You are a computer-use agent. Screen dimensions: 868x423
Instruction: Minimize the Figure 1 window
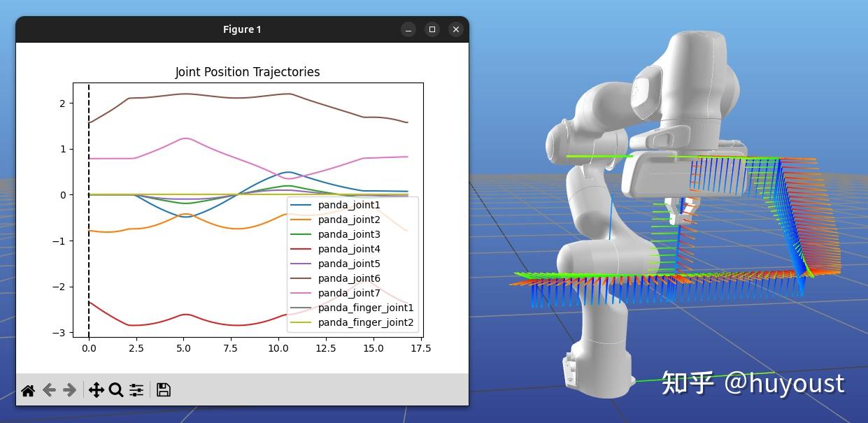pyautogui.click(x=408, y=29)
